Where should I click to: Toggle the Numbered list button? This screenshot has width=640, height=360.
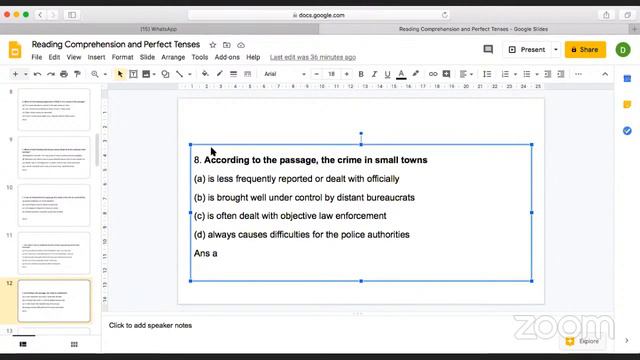point(505,74)
